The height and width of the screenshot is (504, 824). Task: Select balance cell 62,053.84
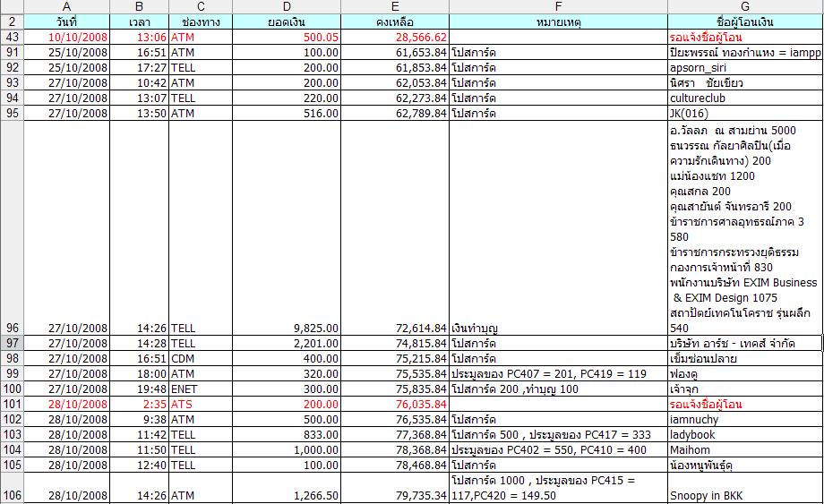point(395,83)
